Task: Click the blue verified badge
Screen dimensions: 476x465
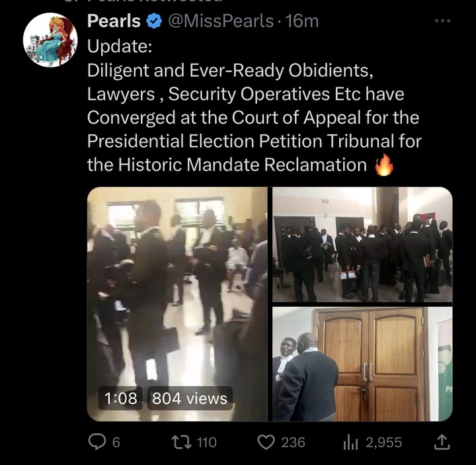Action: (x=154, y=21)
